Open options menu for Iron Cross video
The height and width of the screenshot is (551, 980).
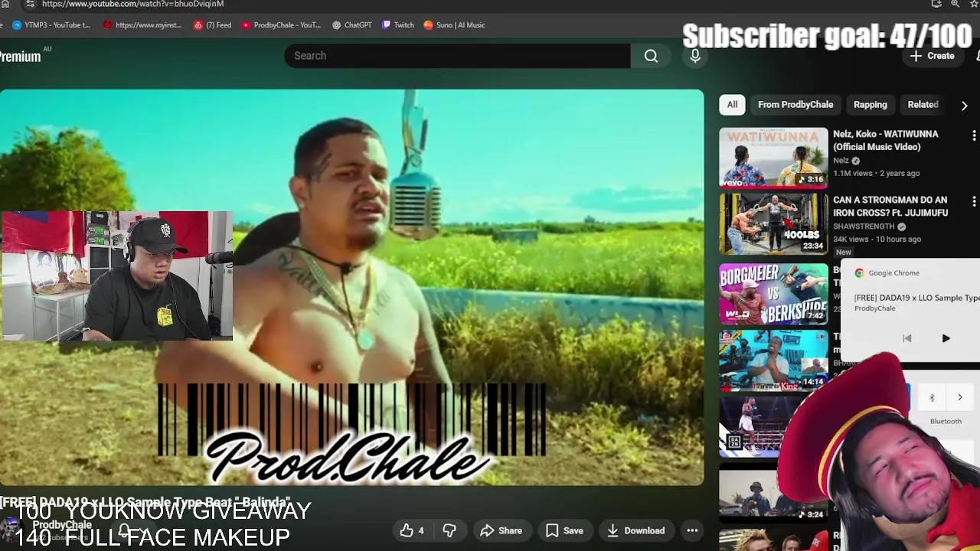point(974,201)
